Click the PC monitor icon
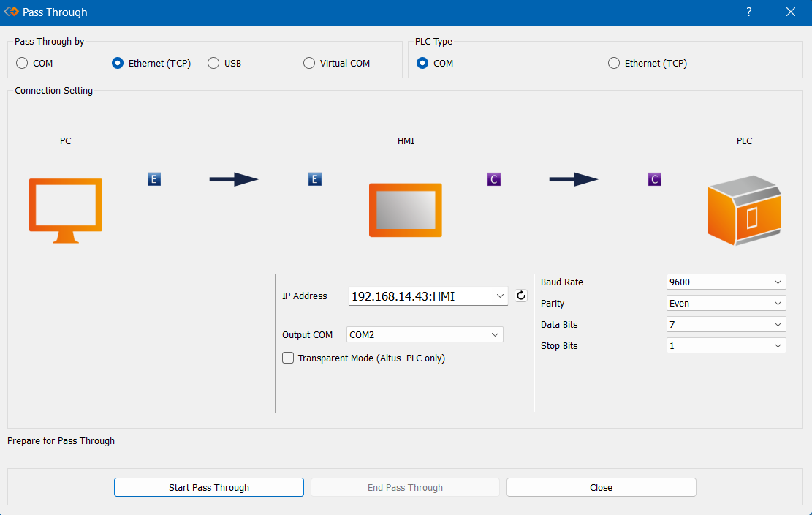The width and height of the screenshot is (812, 515). coord(65,210)
